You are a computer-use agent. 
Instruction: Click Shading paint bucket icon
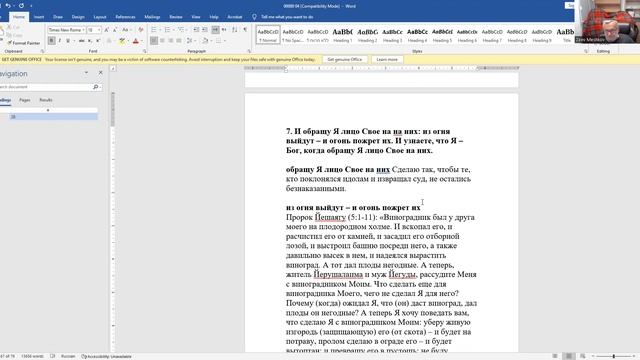coord(205,41)
